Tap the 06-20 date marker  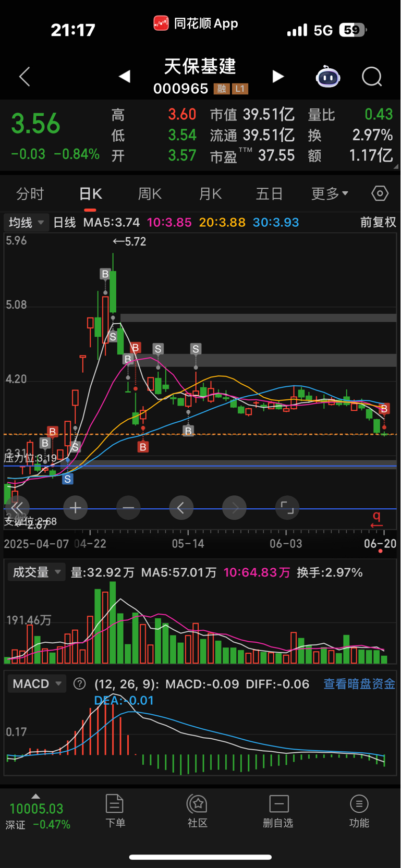click(380, 544)
